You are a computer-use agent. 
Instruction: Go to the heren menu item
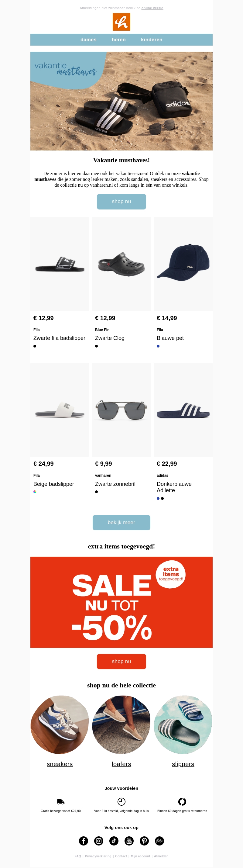(119, 40)
